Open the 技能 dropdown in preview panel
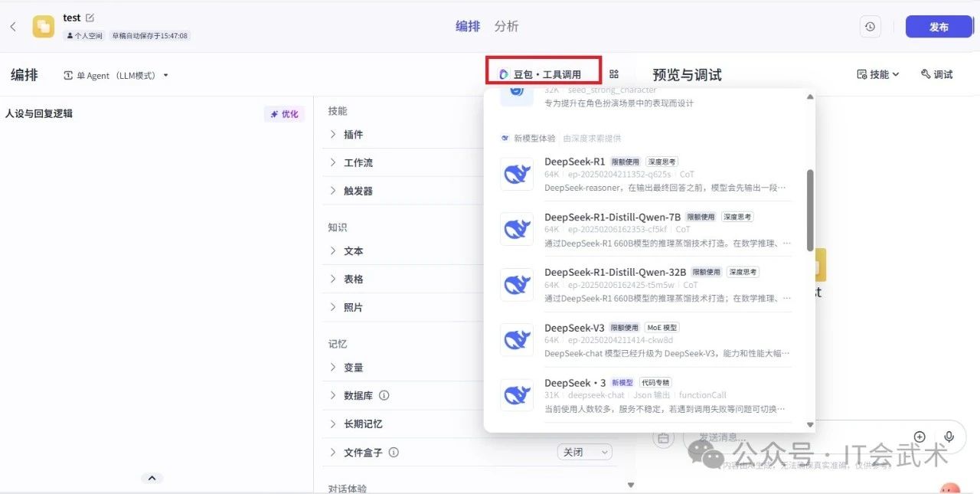This screenshot has height=494, width=980. 878,74
